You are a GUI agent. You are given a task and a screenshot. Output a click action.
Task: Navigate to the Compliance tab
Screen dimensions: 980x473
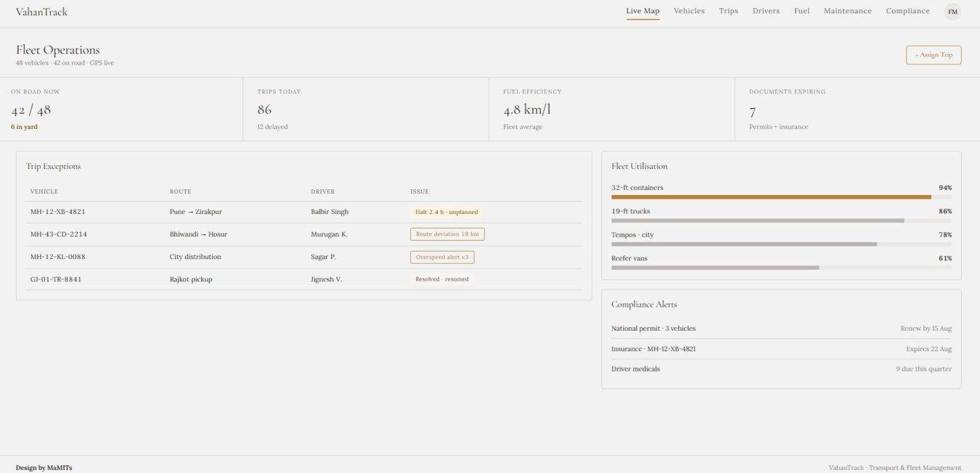pos(907,11)
